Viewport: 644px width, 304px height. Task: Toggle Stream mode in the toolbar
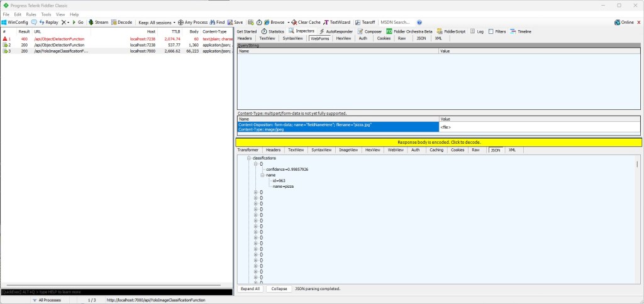click(x=91, y=22)
